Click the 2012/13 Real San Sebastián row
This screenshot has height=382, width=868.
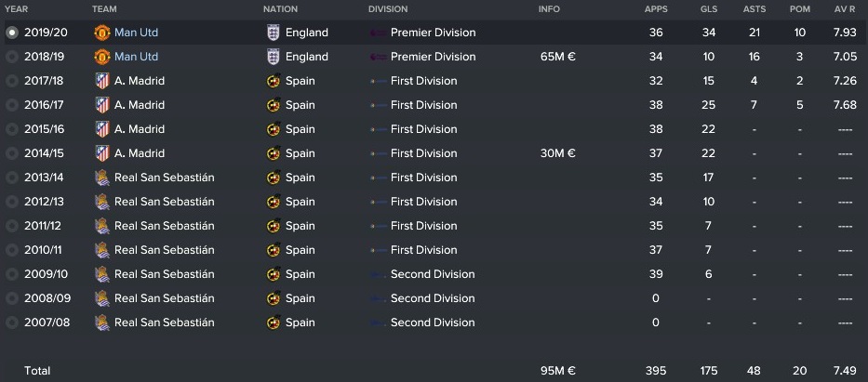tap(434, 202)
